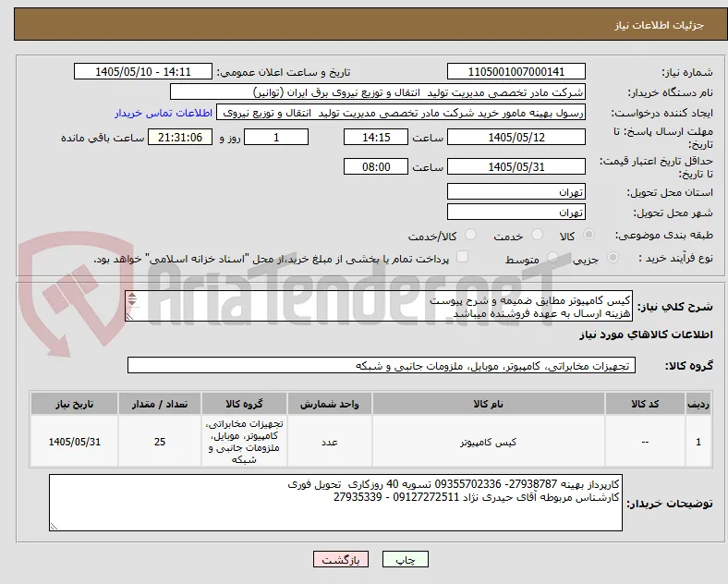728x584 pixels.
Task: Open اطلاعات تماس خریدار link
Action: pos(164,113)
